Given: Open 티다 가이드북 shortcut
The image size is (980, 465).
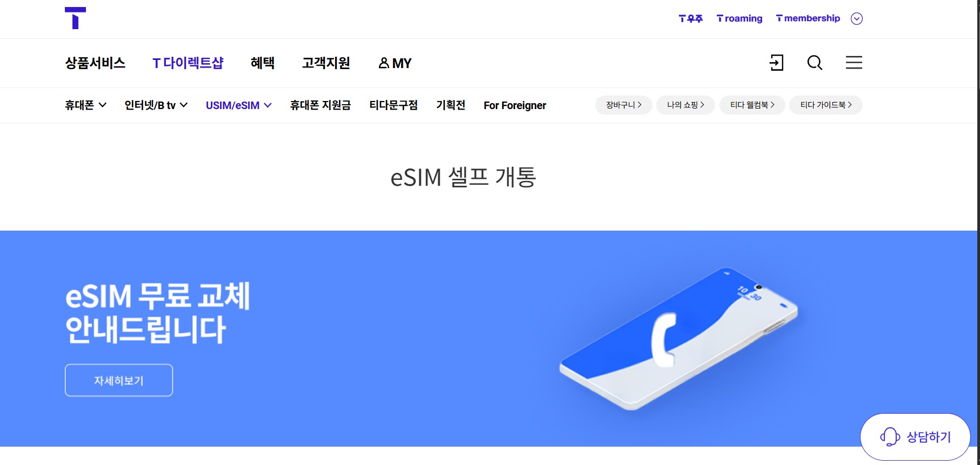Looking at the screenshot, I should click(x=826, y=105).
